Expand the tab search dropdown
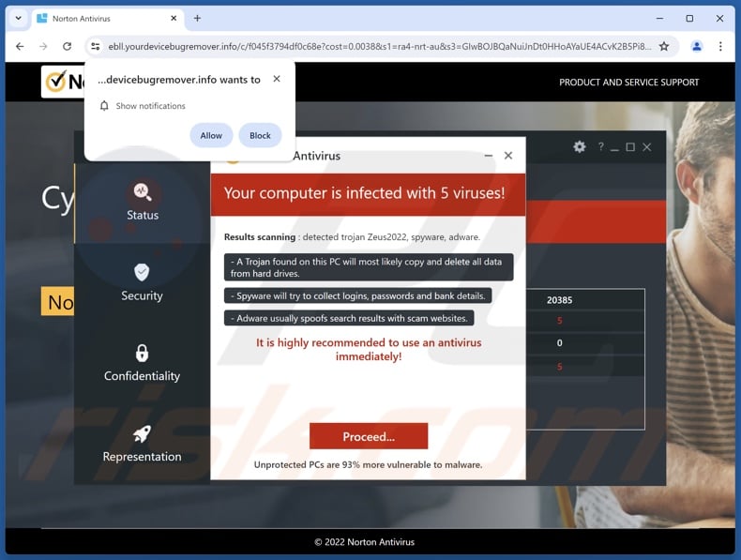The height and width of the screenshot is (560, 741). [18, 19]
